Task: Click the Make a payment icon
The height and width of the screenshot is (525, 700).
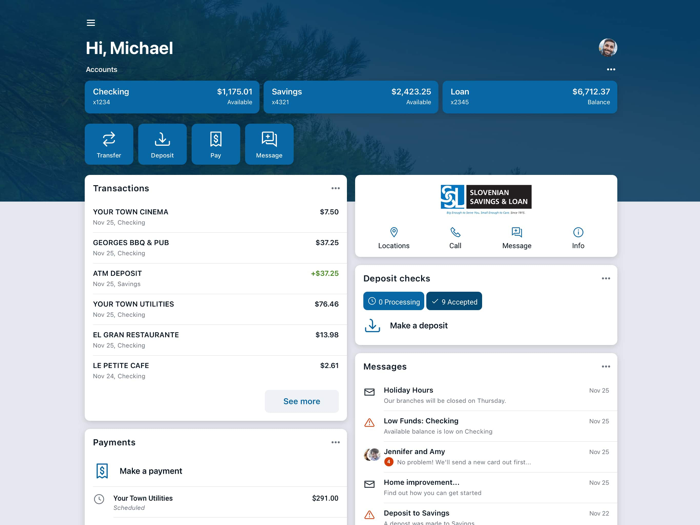Action: 102,471
